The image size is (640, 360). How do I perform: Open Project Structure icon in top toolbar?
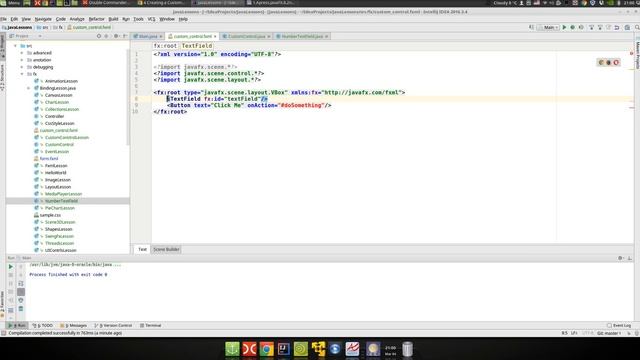[x=627, y=27]
